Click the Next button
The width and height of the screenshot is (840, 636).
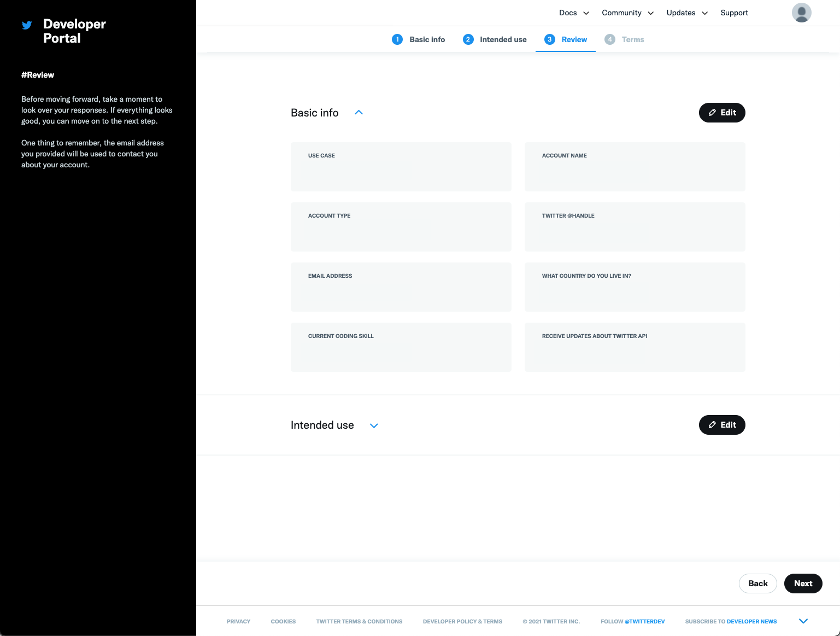click(x=803, y=584)
